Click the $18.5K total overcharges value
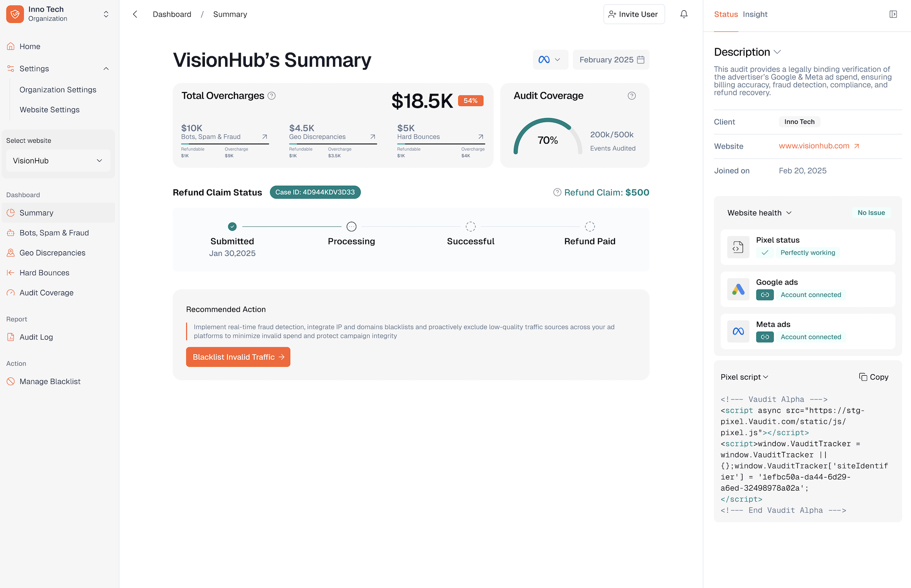 pyautogui.click(x=422, y=101)
